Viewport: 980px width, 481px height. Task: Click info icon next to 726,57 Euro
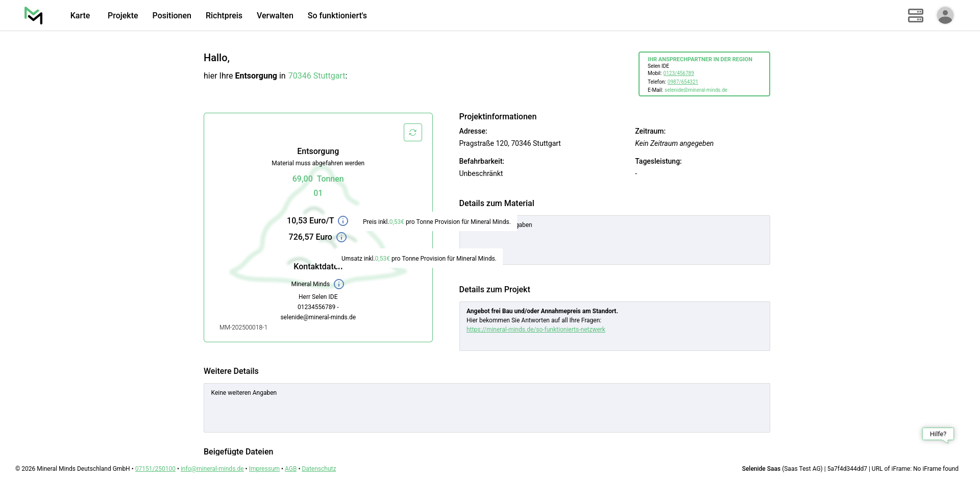click(x=341, y=237)
